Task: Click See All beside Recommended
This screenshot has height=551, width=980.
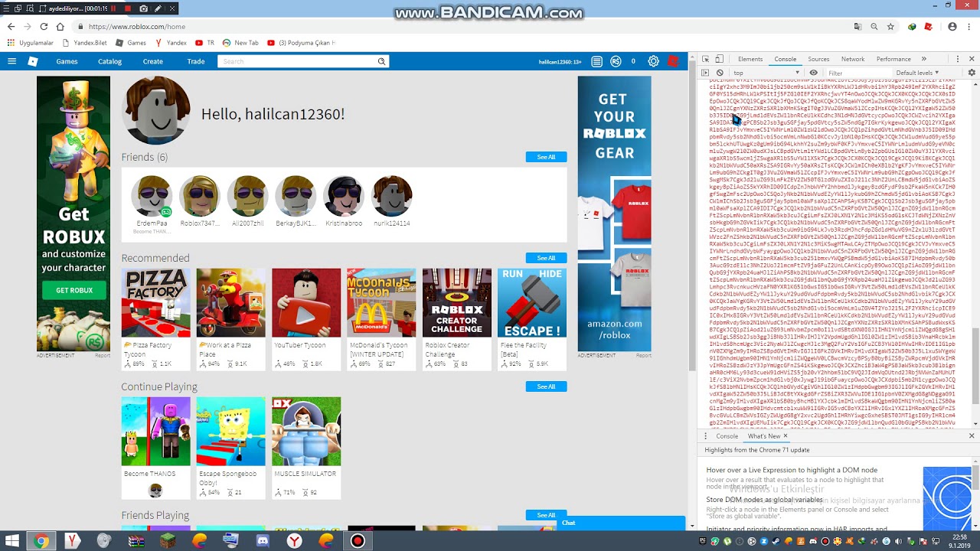Action: [546, 258]
